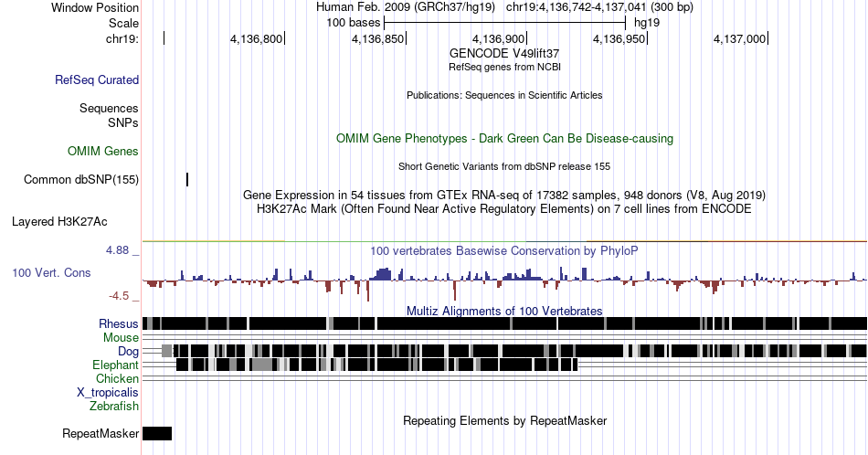
Task: Click the 4,136,850 ruler position
Action: coord(377,38)
